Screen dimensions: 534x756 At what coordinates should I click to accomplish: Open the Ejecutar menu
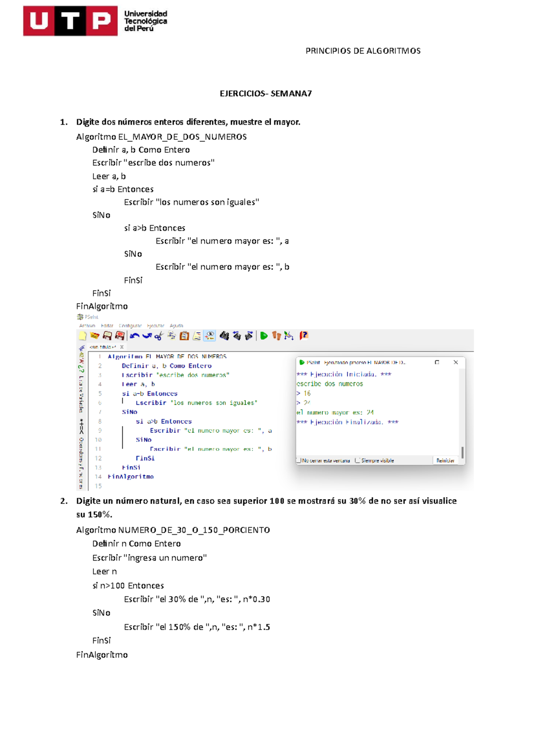[156, 325]
